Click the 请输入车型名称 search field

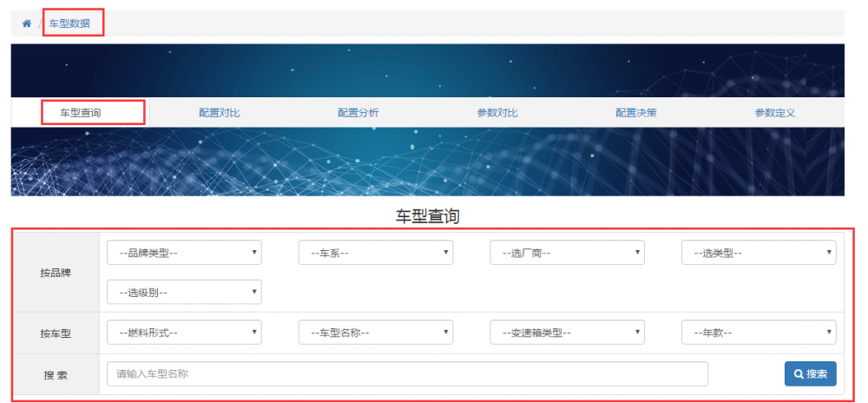pos(407,374)
